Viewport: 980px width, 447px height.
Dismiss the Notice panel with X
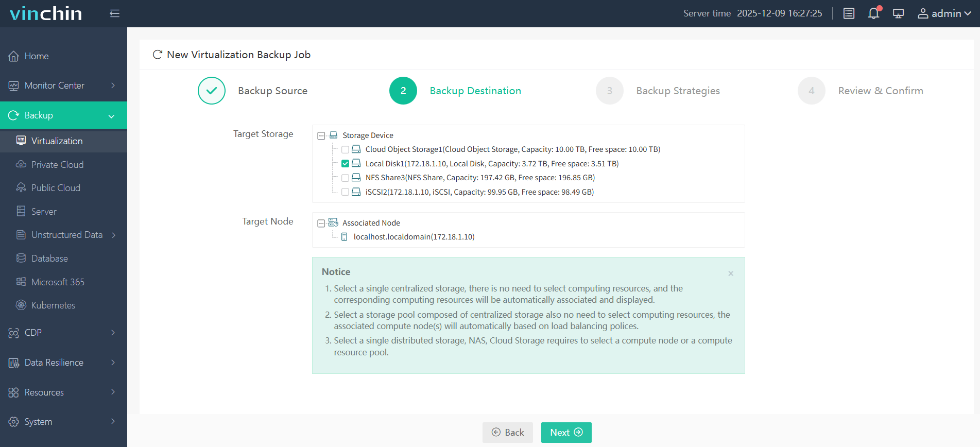click(730, 273)
